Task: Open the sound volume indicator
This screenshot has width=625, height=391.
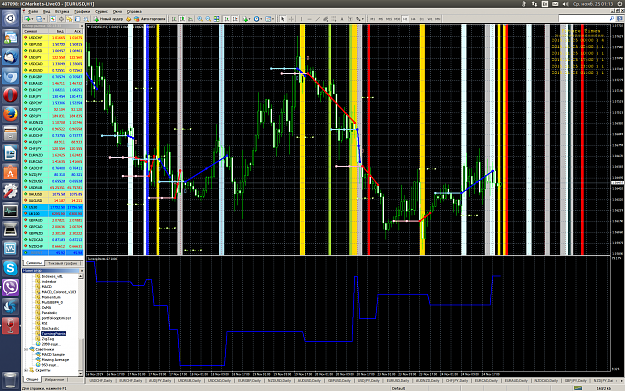Action: [x=565, y=4]
